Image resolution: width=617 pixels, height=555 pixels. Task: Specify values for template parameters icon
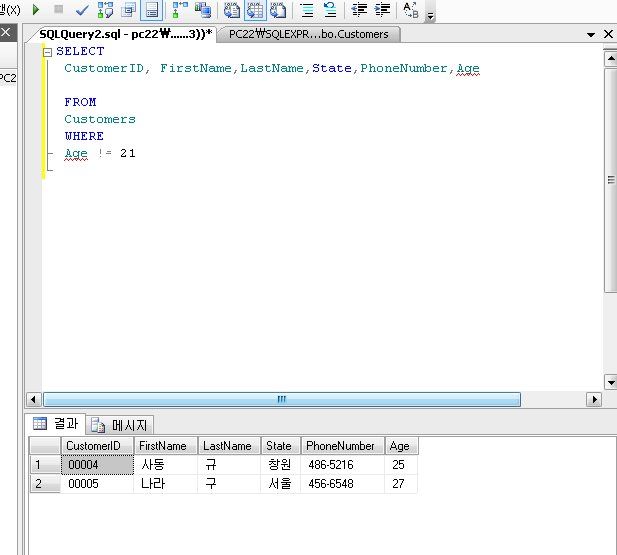[x=411, y=10]
